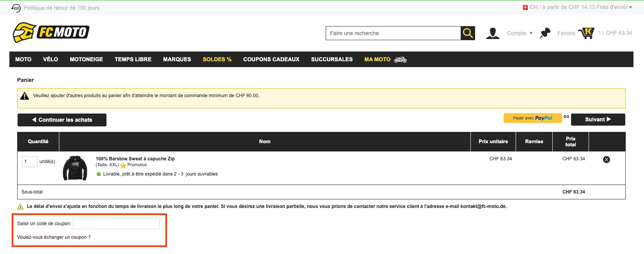The image size is (644, 254).
Task: Expand the Compte dropdown
Action: pos(520,33)
